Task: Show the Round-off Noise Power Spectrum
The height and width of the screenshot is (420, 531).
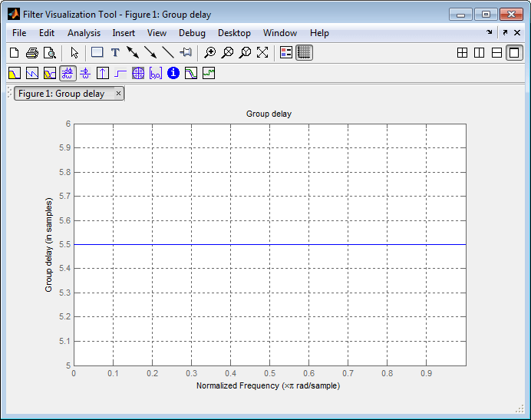Action: [x=209, y=73]
